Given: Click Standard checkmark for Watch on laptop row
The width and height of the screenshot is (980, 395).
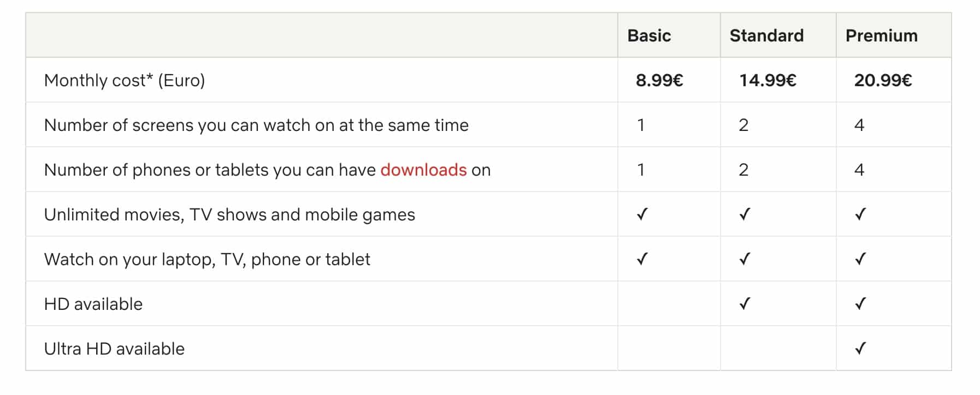Looking at the screenshot, I should 745,259.
